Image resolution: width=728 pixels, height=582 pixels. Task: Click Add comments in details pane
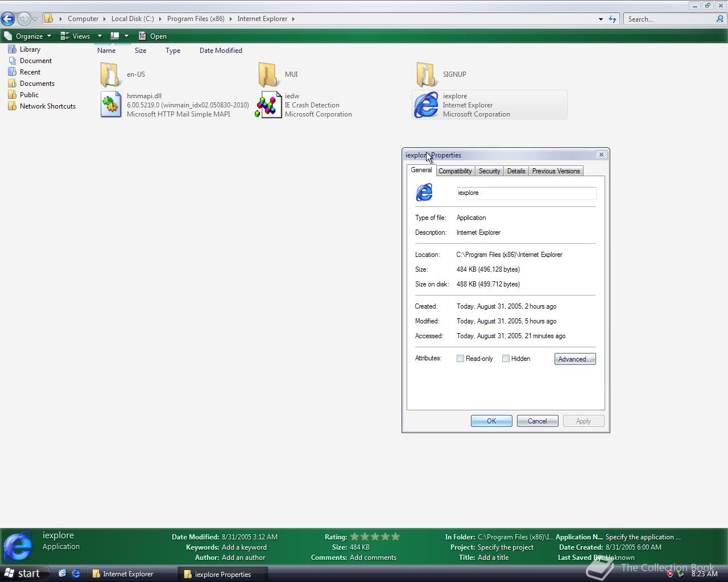(x=373, y=558)
